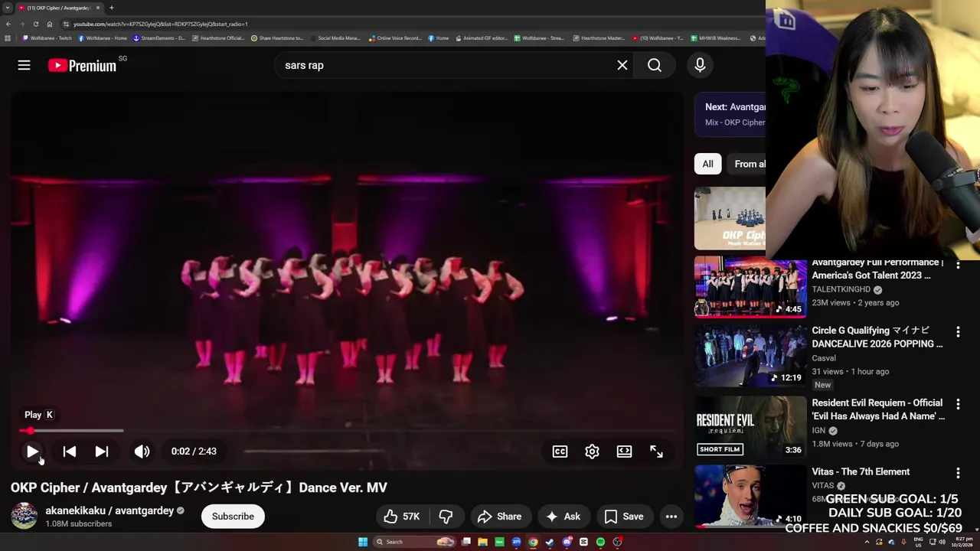Click the browser address bar
The width and height of the screenshot is (980, 551).
[413, 24]
